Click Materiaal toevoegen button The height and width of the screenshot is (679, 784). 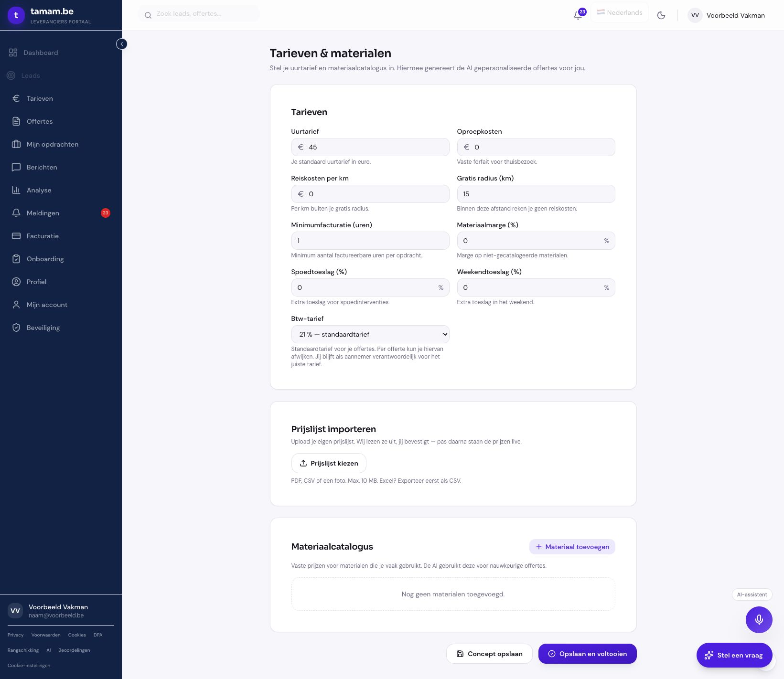pos(572,547)
